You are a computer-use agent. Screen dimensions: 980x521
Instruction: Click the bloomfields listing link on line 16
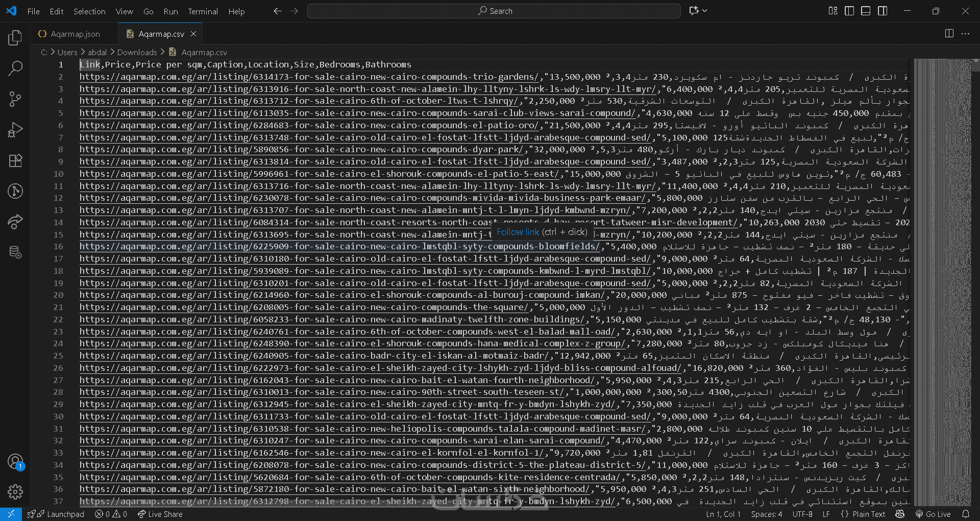tap(340, 247)
